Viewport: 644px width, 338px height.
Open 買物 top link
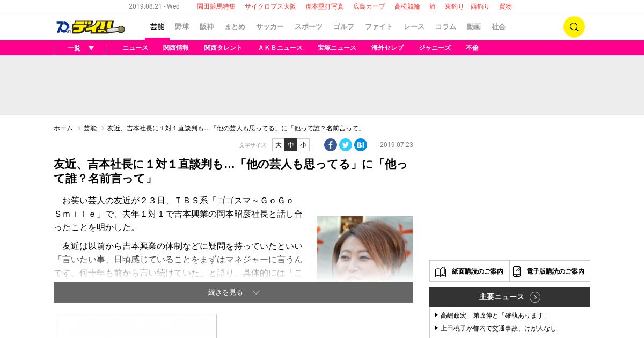(x=506, y=6)
